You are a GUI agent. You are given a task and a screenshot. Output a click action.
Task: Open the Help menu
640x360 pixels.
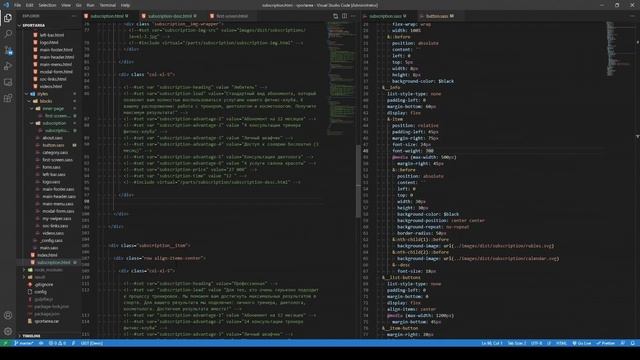[125, 5]
